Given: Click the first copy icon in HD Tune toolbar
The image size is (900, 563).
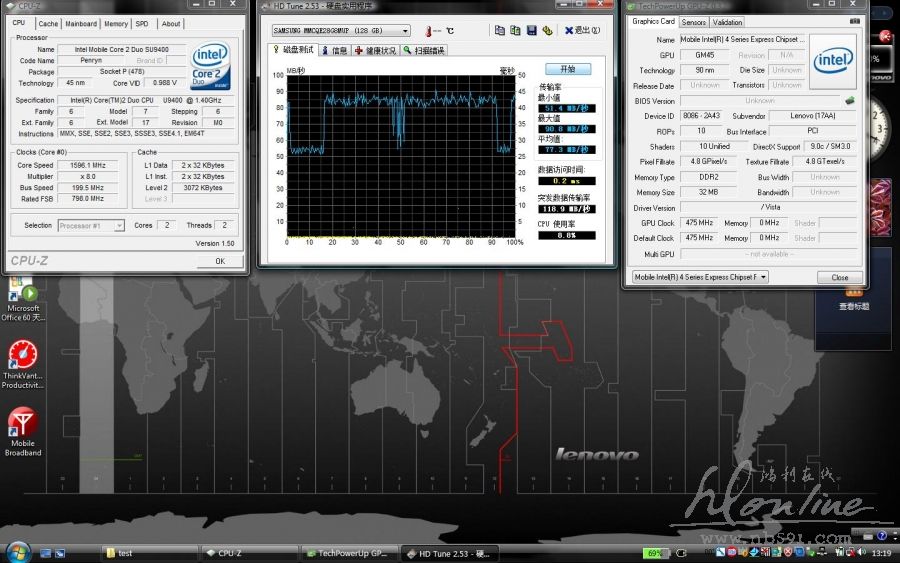Looking at the screenshot, I should point(500,30).
